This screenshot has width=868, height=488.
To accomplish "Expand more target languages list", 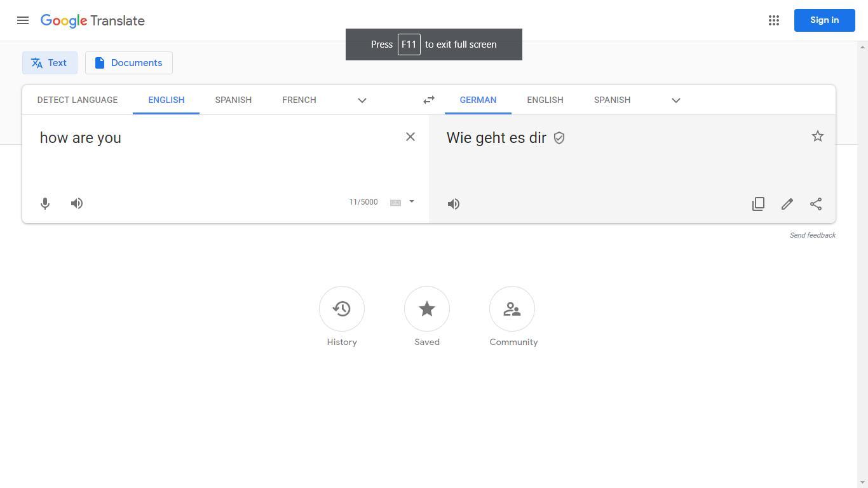I will (676, 100).
